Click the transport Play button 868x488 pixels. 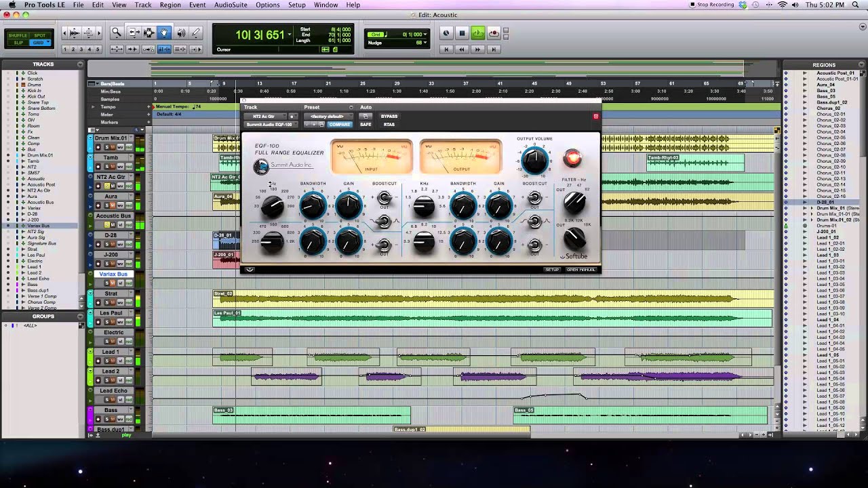point(478,33)
